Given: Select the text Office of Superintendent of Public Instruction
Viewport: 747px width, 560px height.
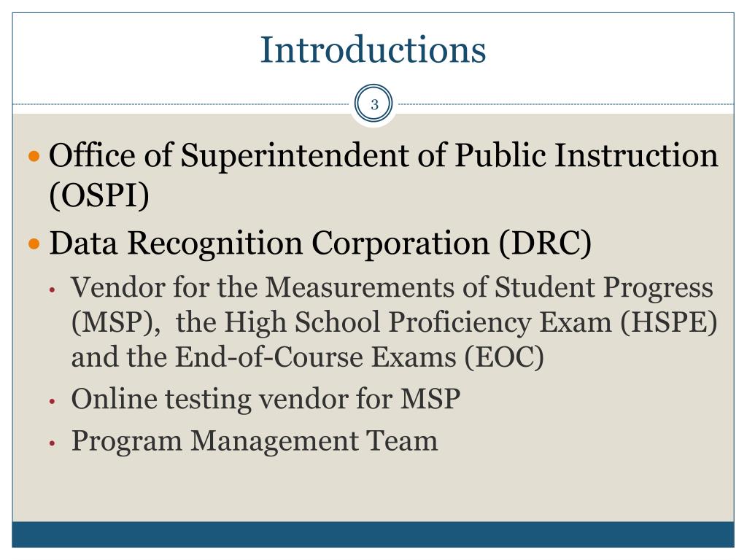Looking at the screenshot, I should (x=384, y=156).
